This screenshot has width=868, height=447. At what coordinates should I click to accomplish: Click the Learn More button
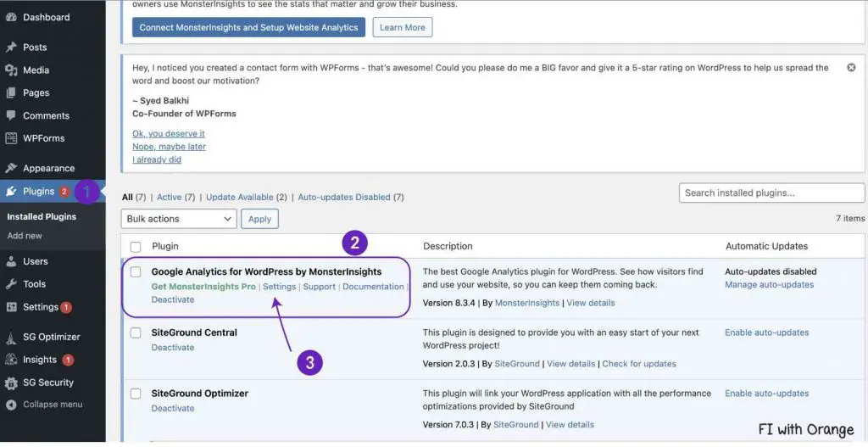pos(403,27)
